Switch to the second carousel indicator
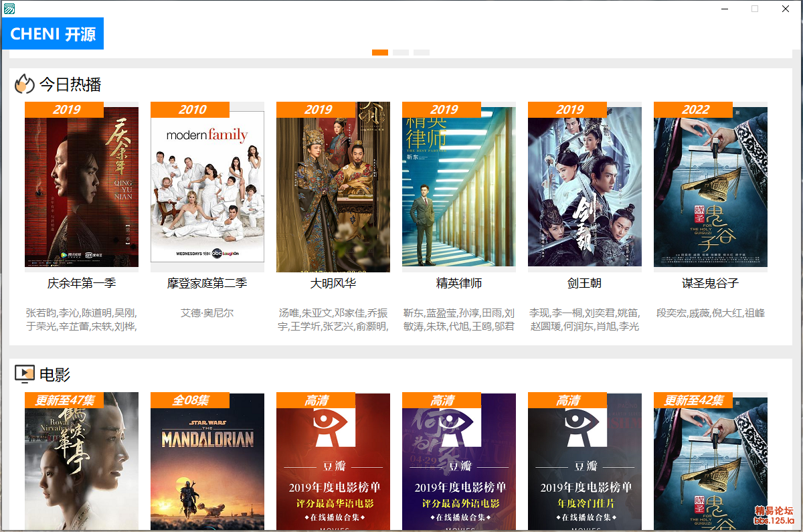The image size is (803, 532). click(401, 52)
